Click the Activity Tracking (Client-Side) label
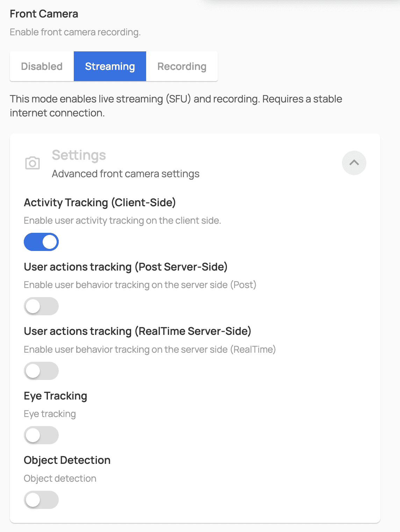This screenshot has width=400, height=532. [x=100, y=202]
